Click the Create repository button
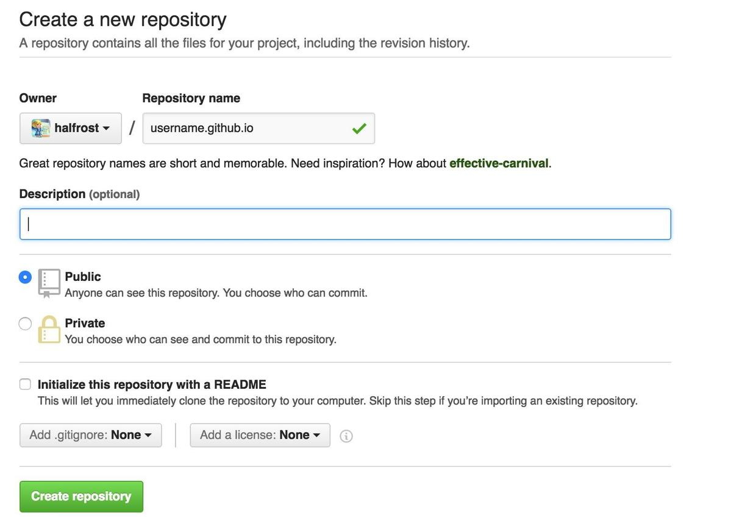The image size is (756, 532). [x=81, y=496]
